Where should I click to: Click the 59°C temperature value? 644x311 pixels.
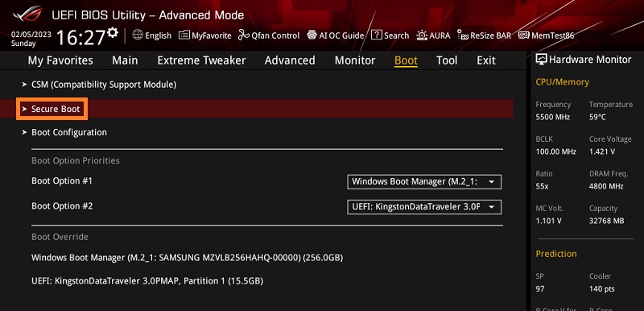(597, 117)
